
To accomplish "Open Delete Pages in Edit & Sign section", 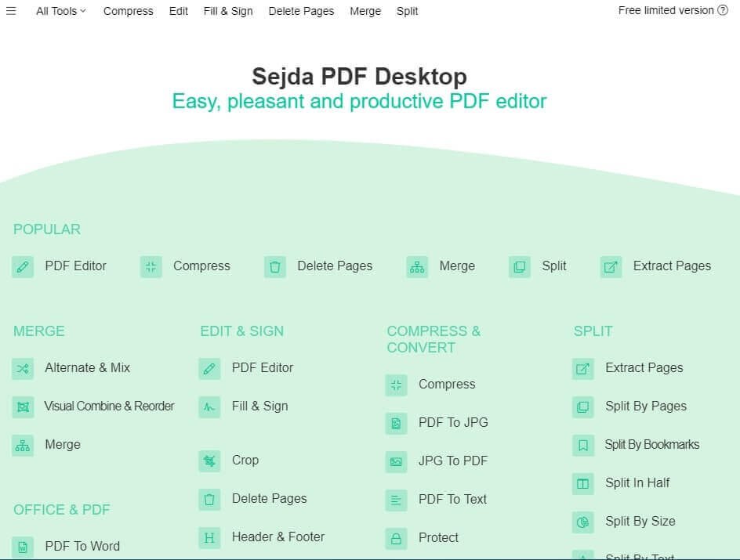I will coord(269,498).
